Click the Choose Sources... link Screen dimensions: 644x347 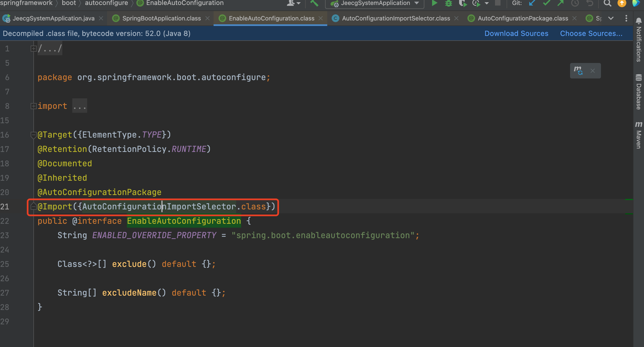[591, 33]
